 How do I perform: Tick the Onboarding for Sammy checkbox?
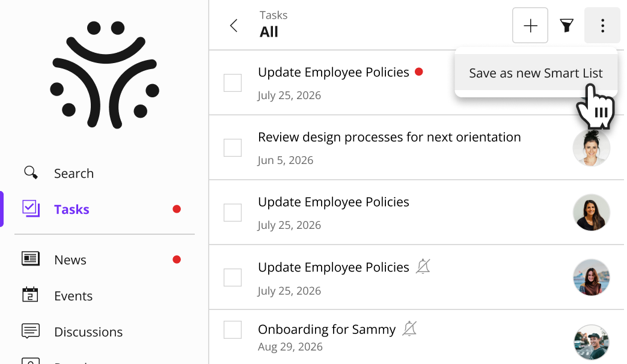point(232,330)
